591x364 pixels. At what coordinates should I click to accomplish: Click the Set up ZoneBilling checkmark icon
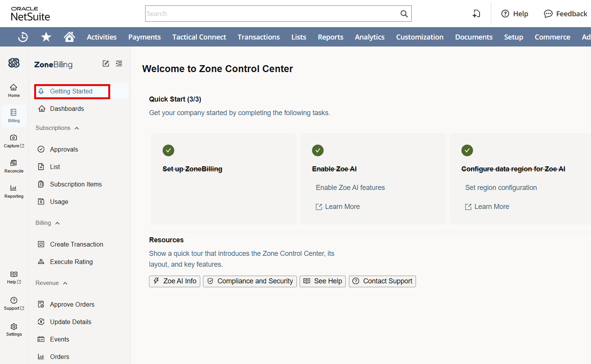coord(168,150)
